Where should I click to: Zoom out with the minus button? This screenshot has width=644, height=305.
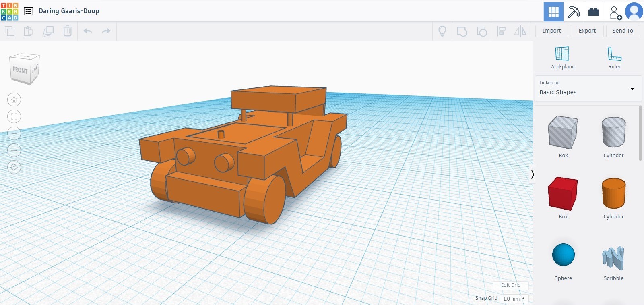tap(14, 150)
